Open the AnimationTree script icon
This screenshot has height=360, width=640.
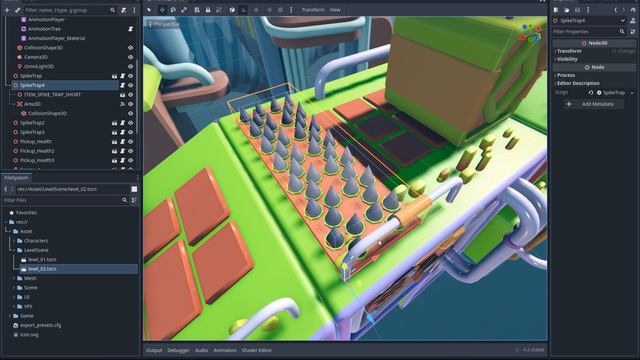point(131,29)
